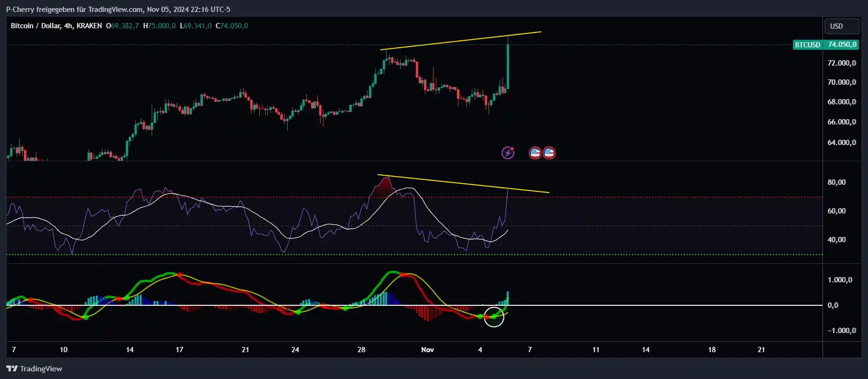
Task: Select the white circle drawing on the MACD pane
Action: pyautogui.click(x=494, y=317)
